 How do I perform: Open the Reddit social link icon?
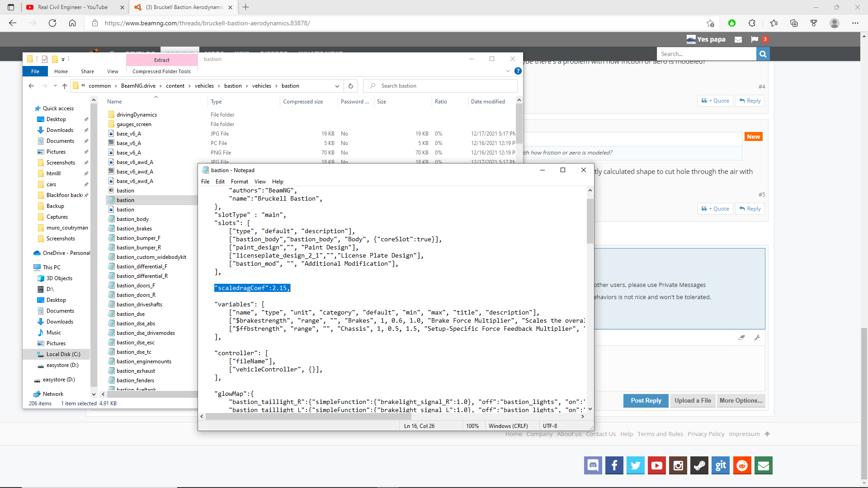click(x=742, y=465)
